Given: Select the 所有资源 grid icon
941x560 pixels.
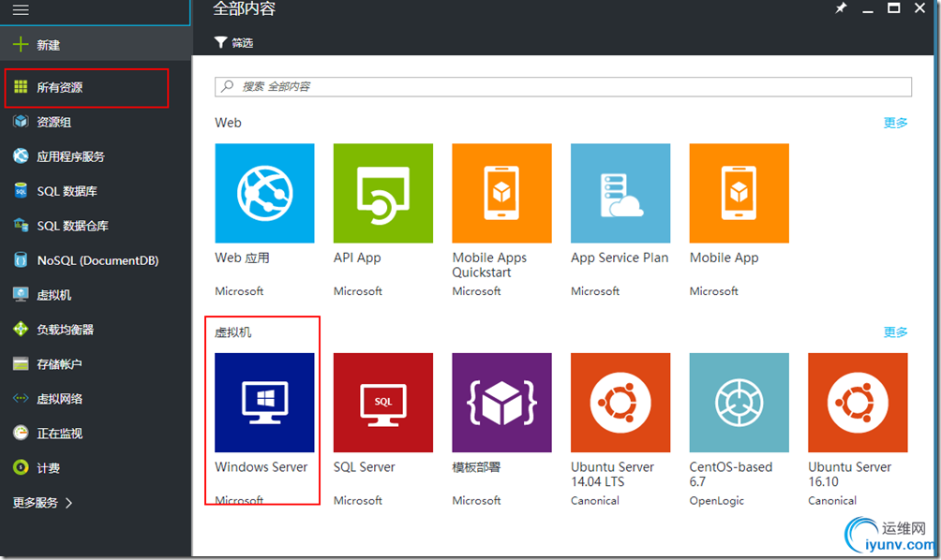Looking at the screenshot, I should click(21, 87).
